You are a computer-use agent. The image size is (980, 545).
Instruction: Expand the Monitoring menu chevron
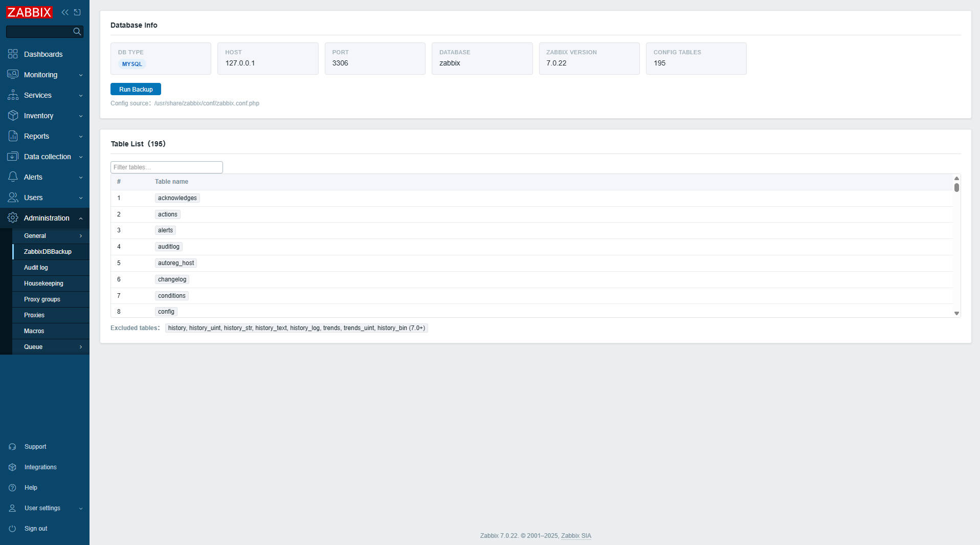81,75
